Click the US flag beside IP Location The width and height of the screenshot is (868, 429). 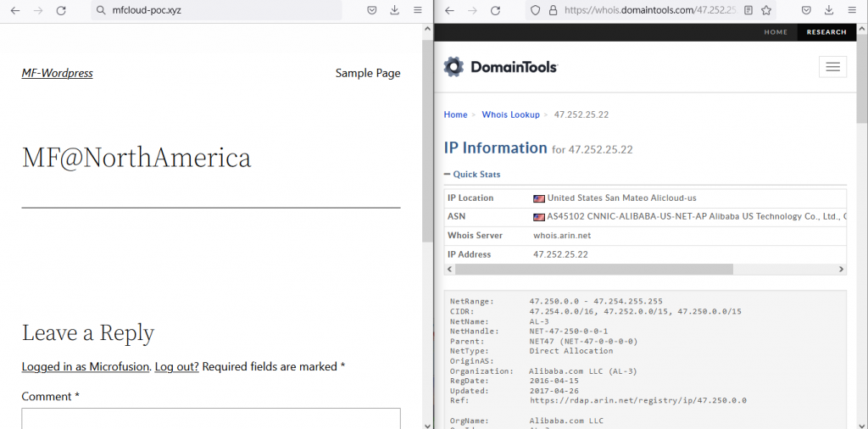(538, 198)
